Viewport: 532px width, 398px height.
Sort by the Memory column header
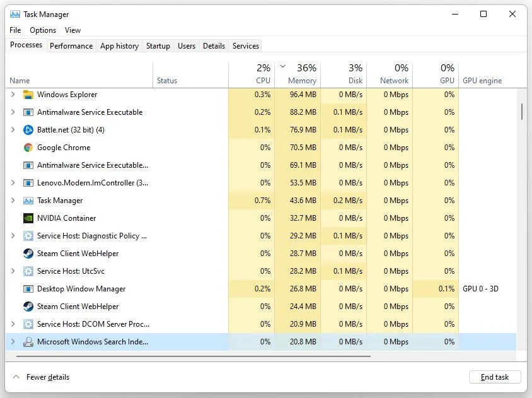(x=298, y=74)
